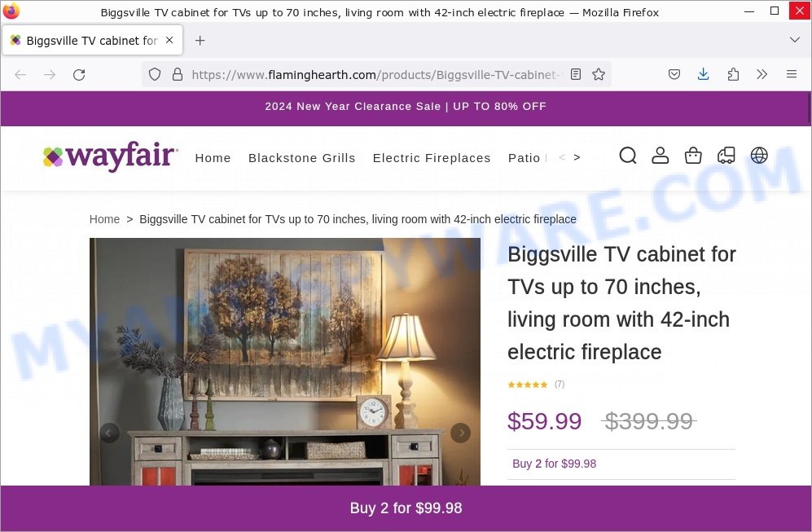Click the purple Buy 2 for $99.98 bar
The height and width of the screenshot is (532, 812).
point(406,508)
